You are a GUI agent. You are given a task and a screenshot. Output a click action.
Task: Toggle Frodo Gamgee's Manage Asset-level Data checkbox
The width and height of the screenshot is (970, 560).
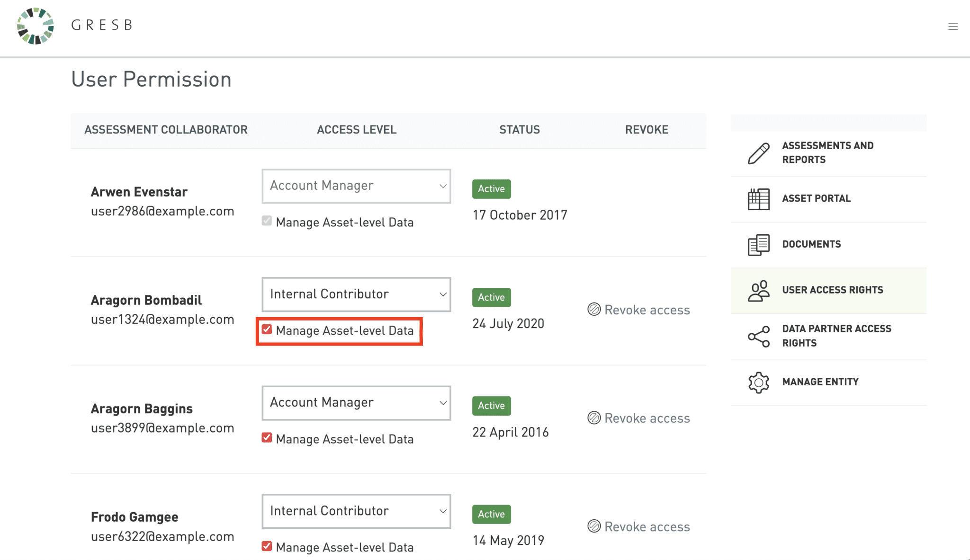coord(267,546)
